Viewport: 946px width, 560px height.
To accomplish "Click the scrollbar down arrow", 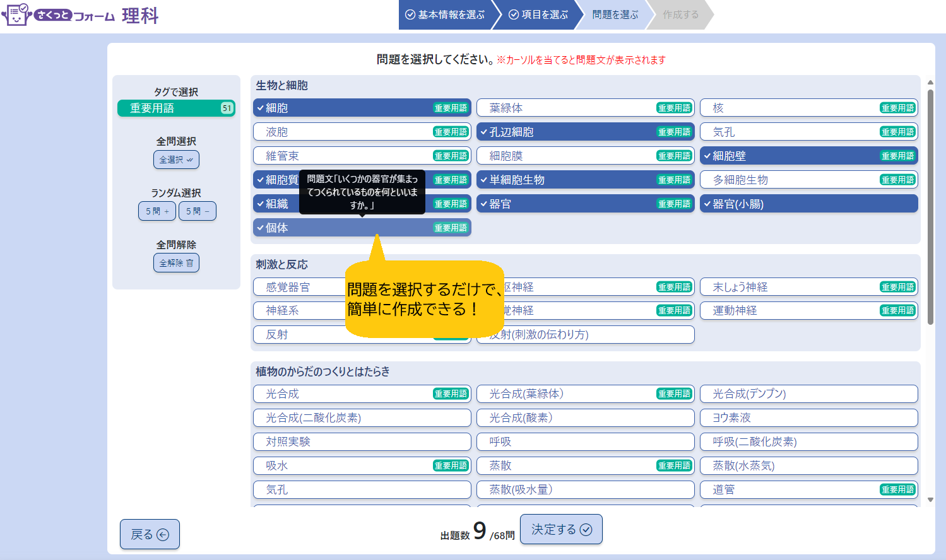I will click(x=930, y=500).
